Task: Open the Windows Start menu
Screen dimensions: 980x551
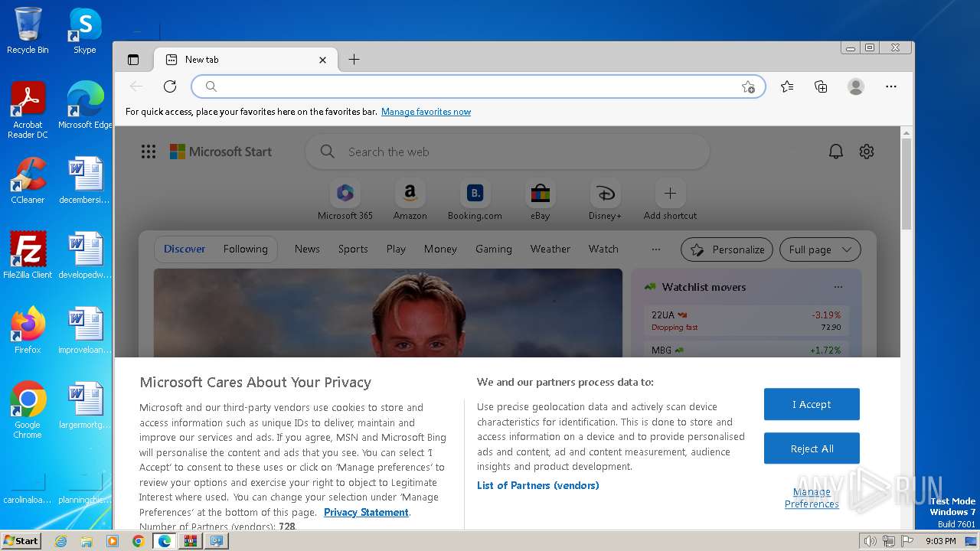Action: coord(21,541)
